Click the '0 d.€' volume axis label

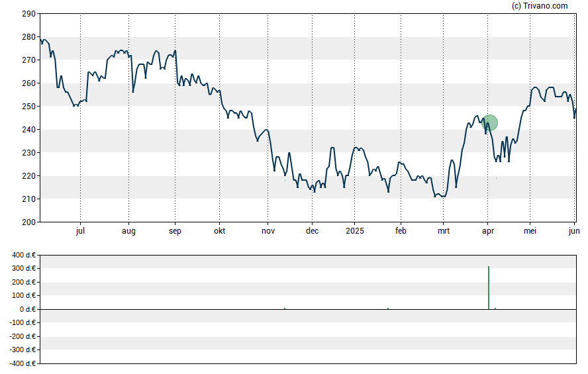(28, 309)
